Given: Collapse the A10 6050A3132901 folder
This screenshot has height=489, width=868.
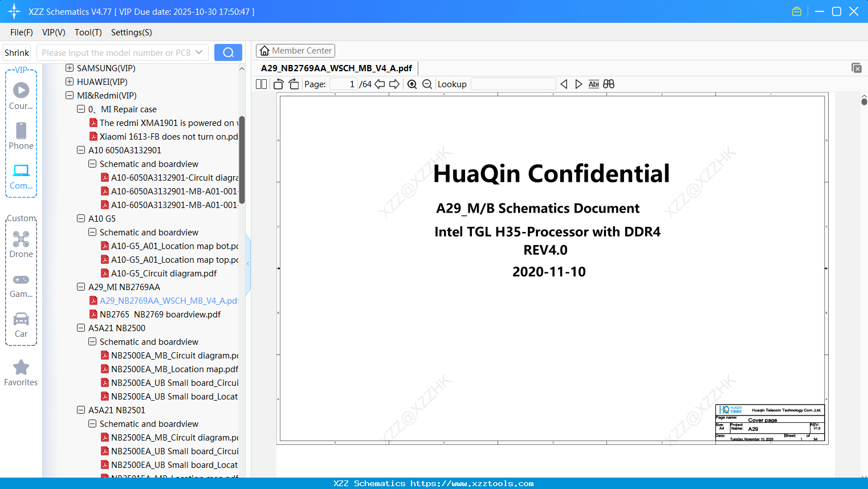Looking at the screenshot, I should pyautogui.click(x=81, y=150).
